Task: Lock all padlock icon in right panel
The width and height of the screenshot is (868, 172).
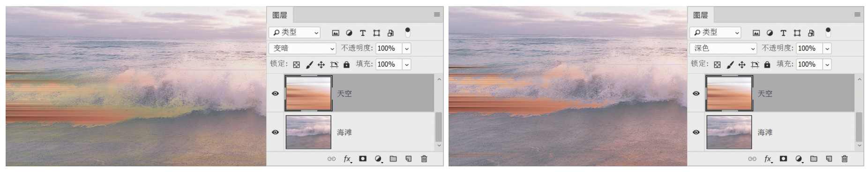Action: point(767,64)
